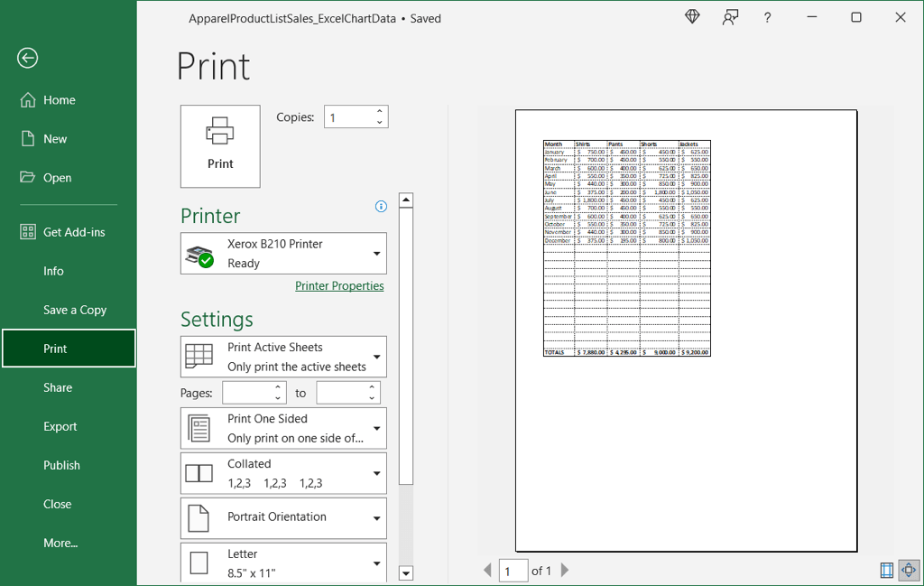
Task: Click the feedback person icon
Action: click(x=730, y=17)
